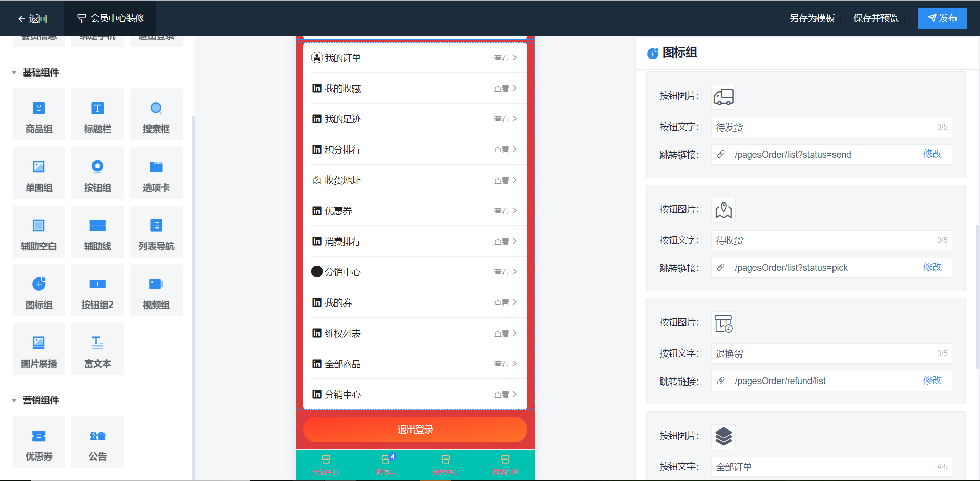The height and width of the screenshot is (481, 980).
Task: Select the 图标组 component icon
Action: 39,284
